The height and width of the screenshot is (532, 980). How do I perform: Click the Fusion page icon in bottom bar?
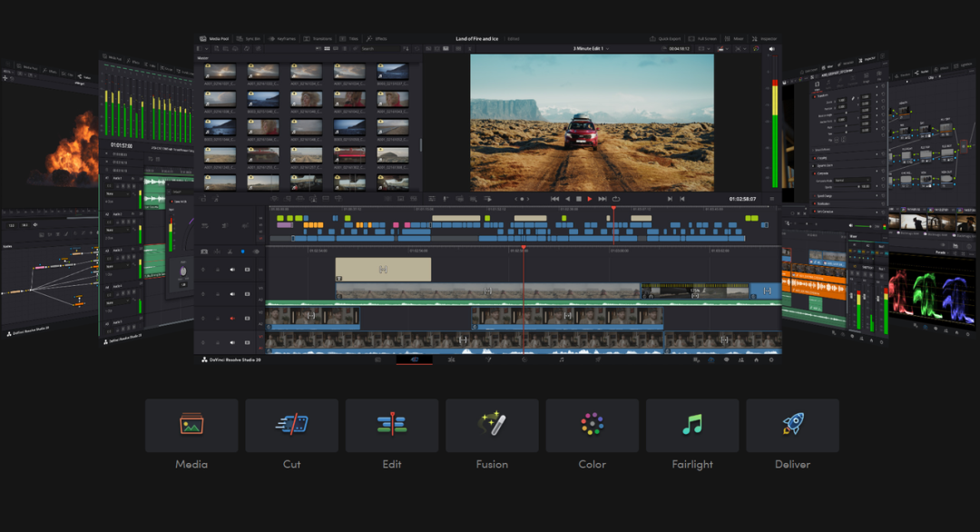pos(488,360)
